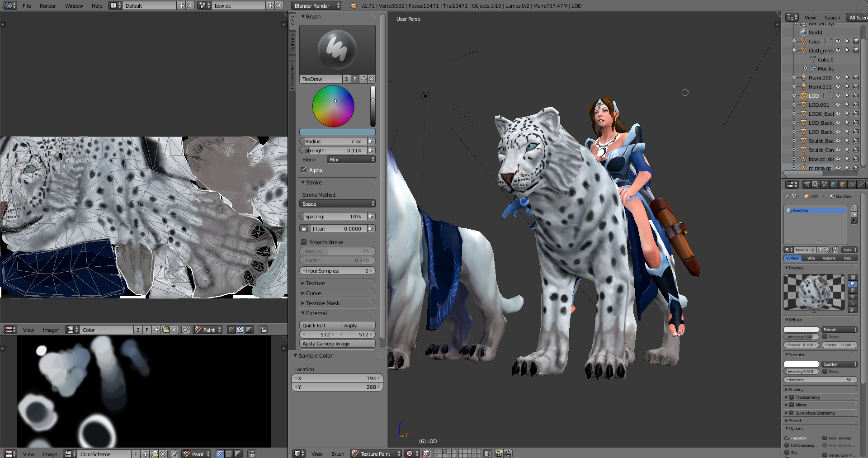Toggle Alpha checkbox in Brush panel
868x458 pixels.
[304, 170]
